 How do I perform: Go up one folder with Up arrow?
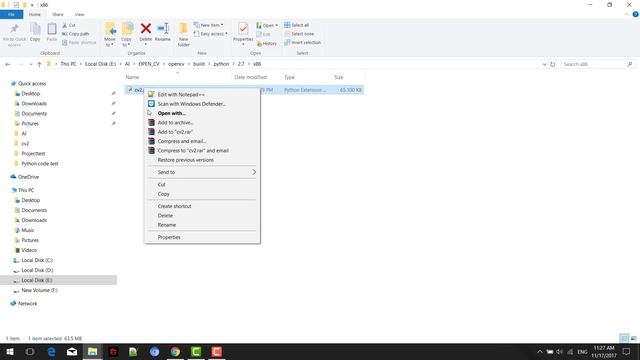[39, 64]
